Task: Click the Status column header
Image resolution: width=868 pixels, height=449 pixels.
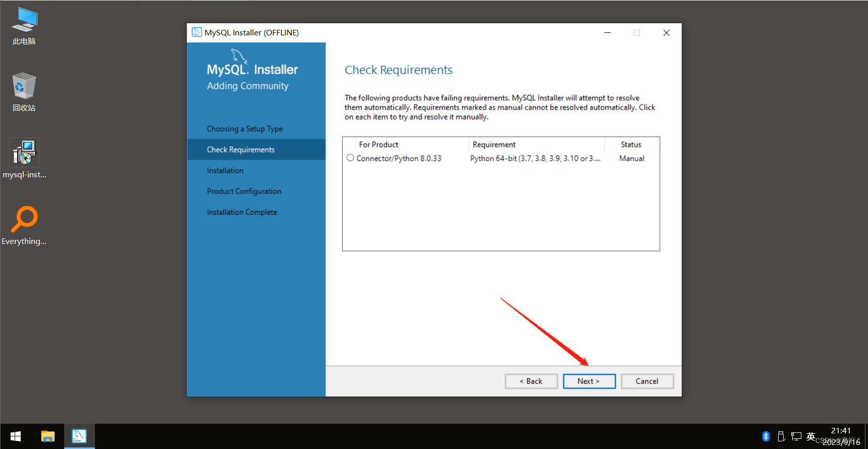Action: tap(631, 144)
